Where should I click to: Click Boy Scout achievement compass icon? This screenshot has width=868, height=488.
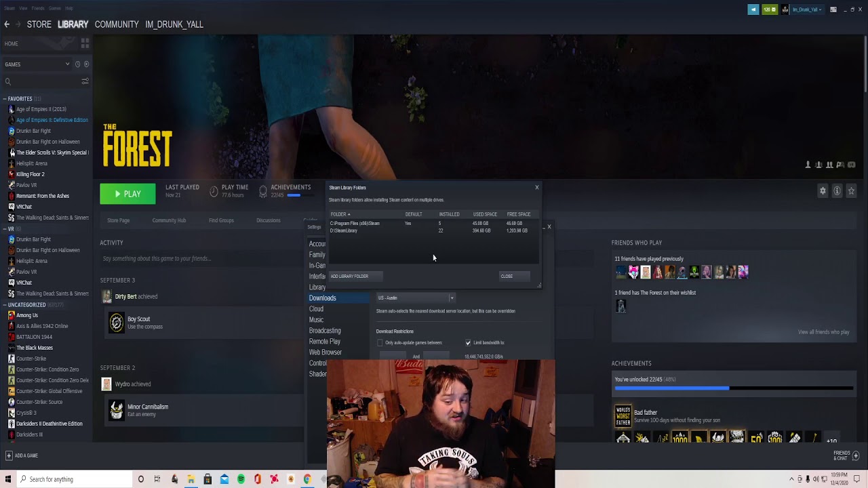click(x=117, y=323)
